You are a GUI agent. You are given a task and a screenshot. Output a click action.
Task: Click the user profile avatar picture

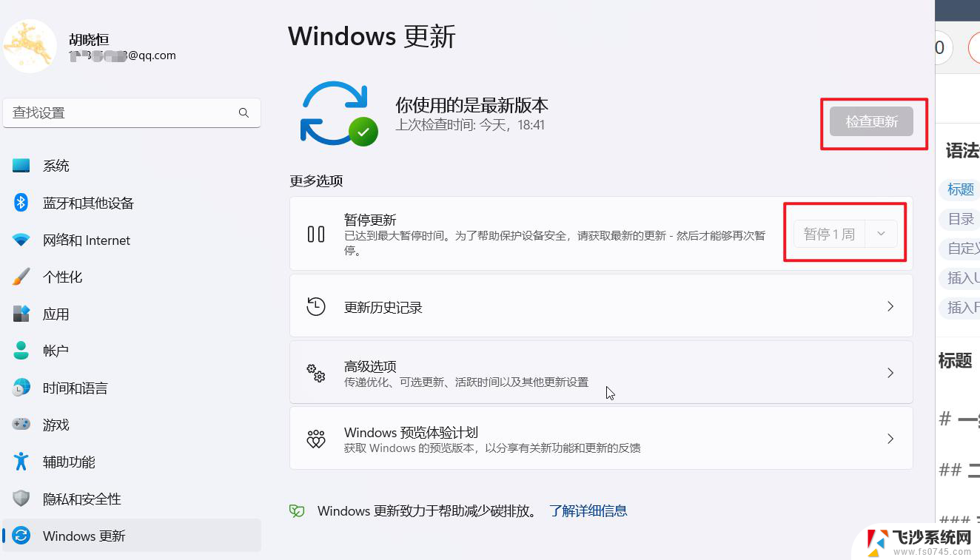(x=30, y=46)
